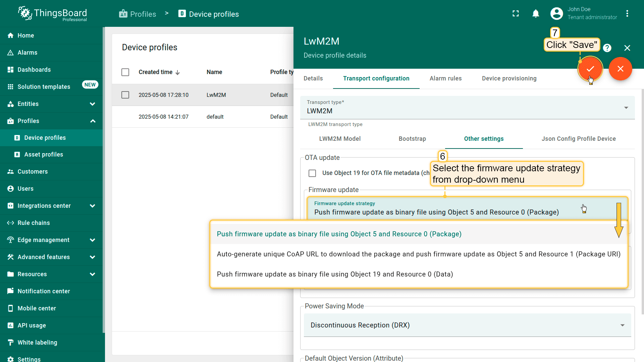Select Object 19 Resource 0 (Data) option
Viewport: 644px width, 362px height.
(335, 274)
